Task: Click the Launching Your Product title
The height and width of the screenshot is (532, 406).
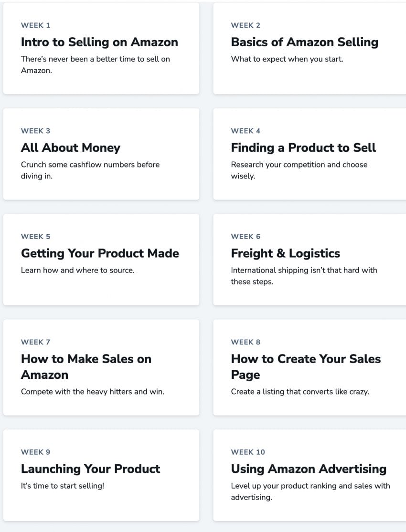Action: 90,469
